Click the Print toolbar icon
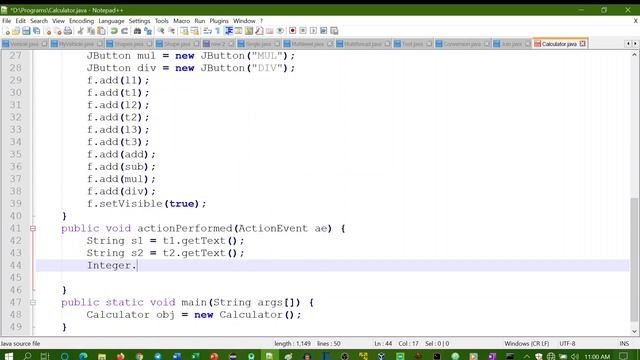Image resolution: width=640 pixels, height=360 pixels. (68, 31)
